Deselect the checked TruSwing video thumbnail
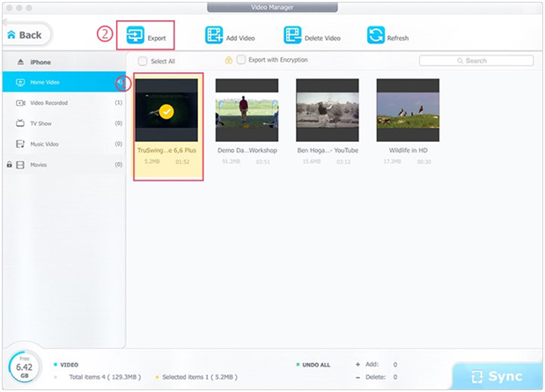This screenshot has width=545, height=392. click(x=166, y=110)
